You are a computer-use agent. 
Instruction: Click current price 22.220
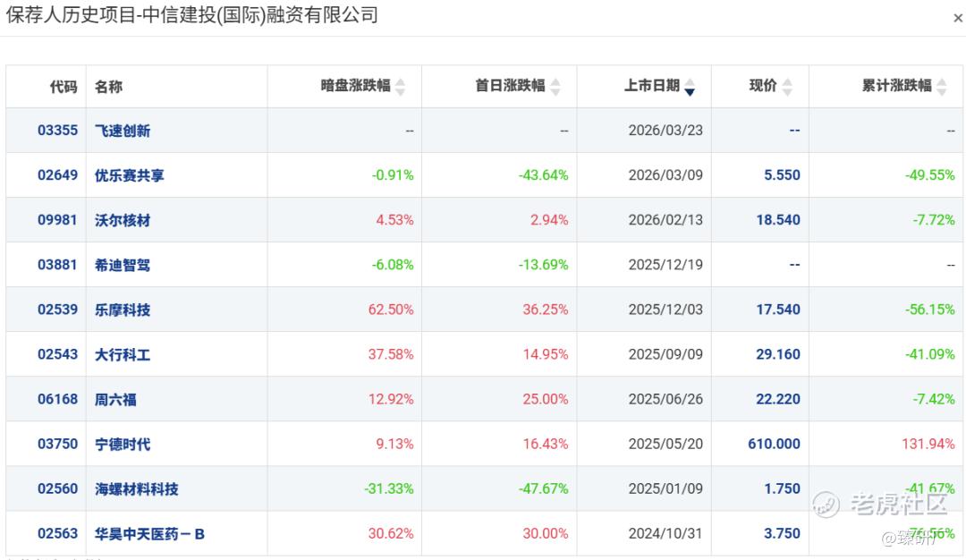click(778, 399)
